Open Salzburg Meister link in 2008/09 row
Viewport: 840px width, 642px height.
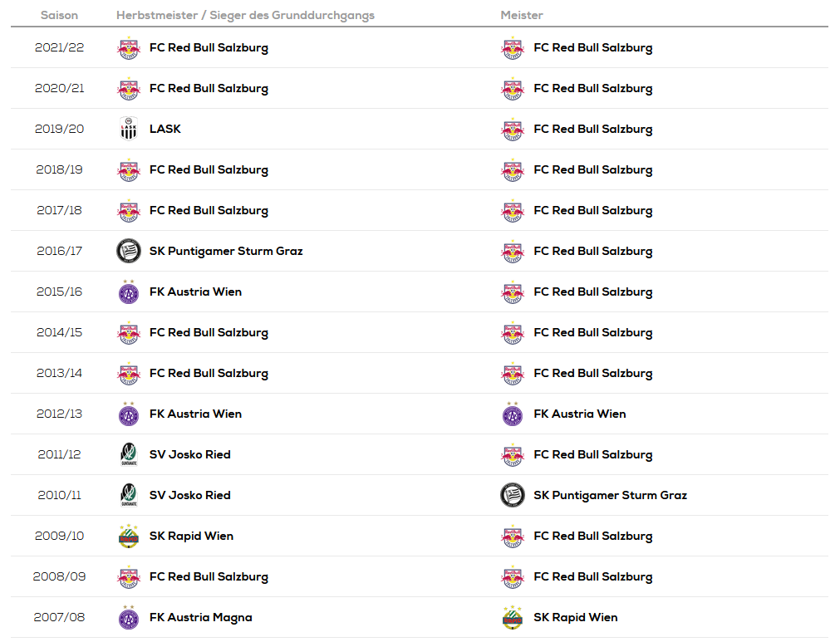pos(593,577)
